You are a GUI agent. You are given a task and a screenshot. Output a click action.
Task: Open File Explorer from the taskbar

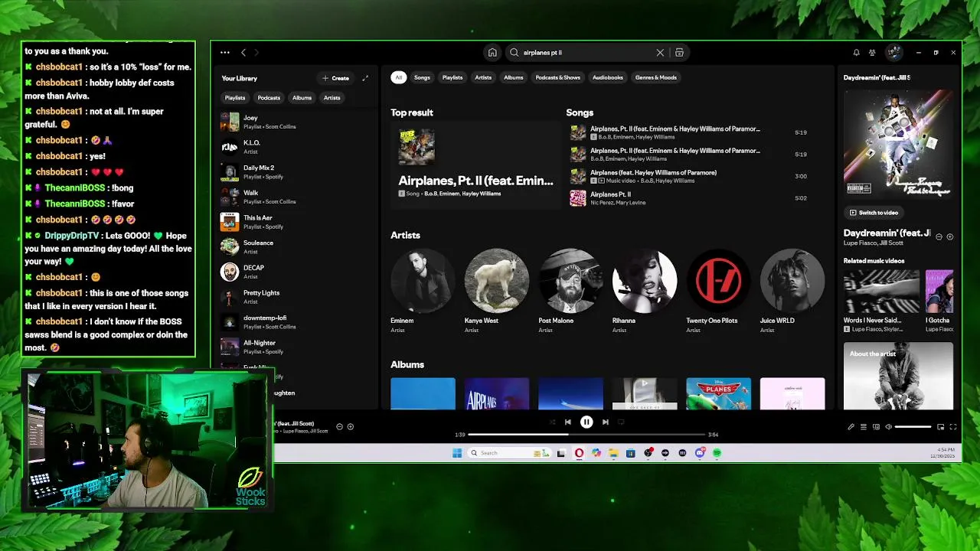click(613, 453)
